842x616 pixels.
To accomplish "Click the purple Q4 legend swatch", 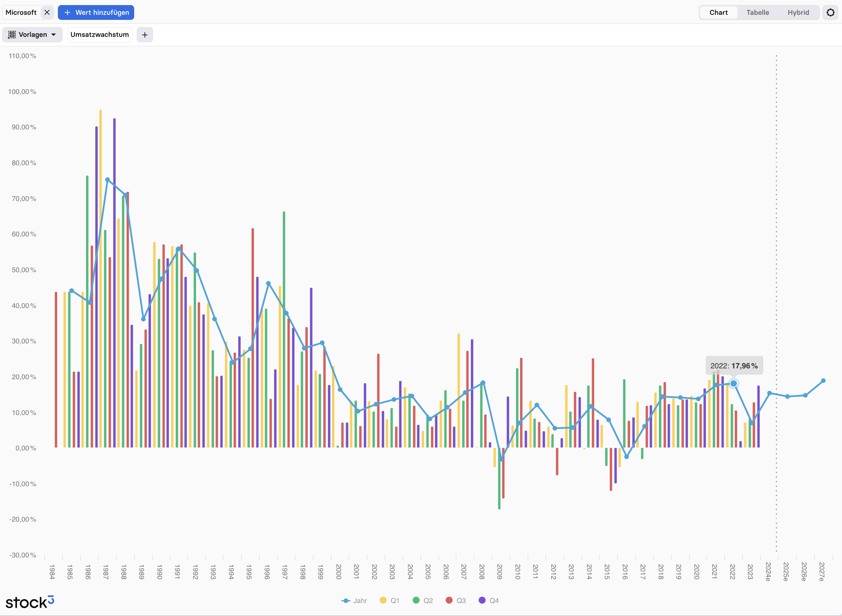I will pos(482,600).
